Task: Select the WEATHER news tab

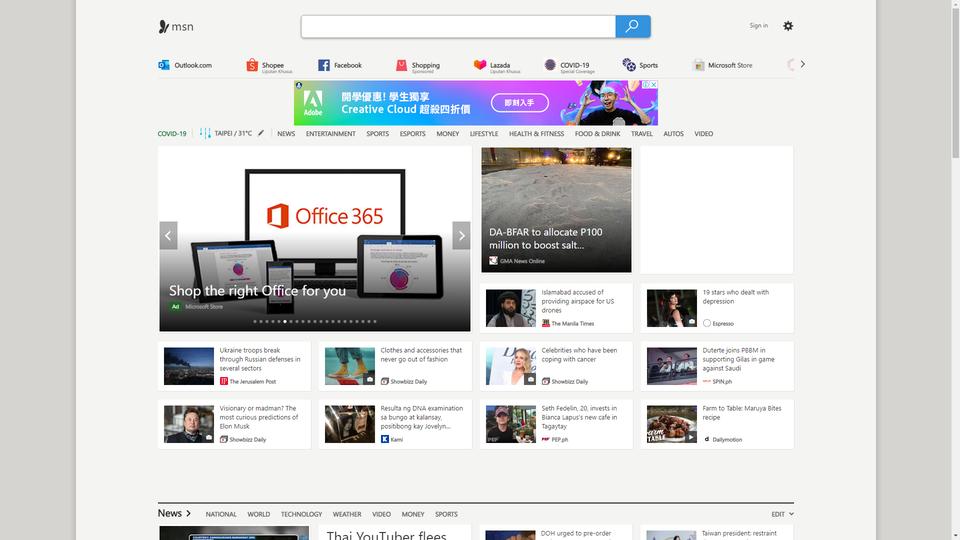Action: pos(347,514)
